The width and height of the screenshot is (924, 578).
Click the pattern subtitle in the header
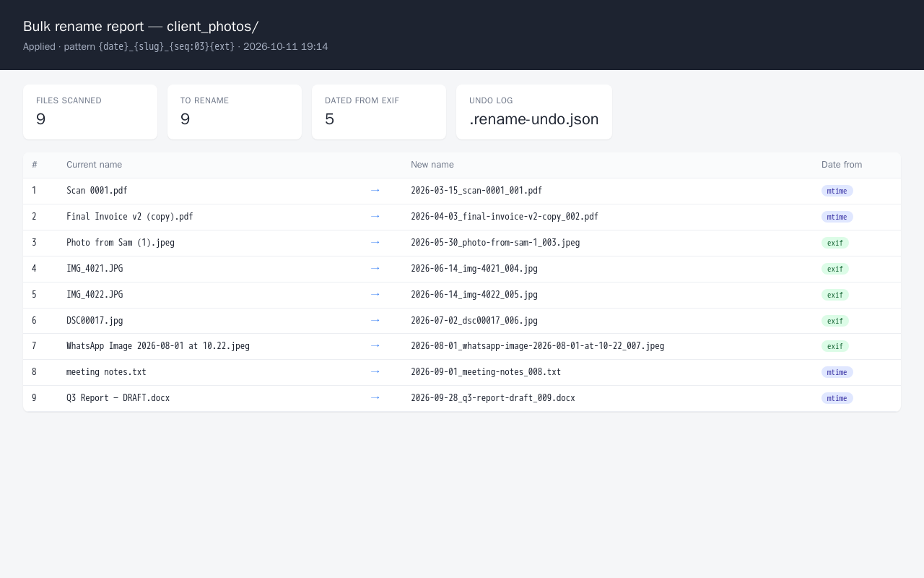(x=175, y=47)
